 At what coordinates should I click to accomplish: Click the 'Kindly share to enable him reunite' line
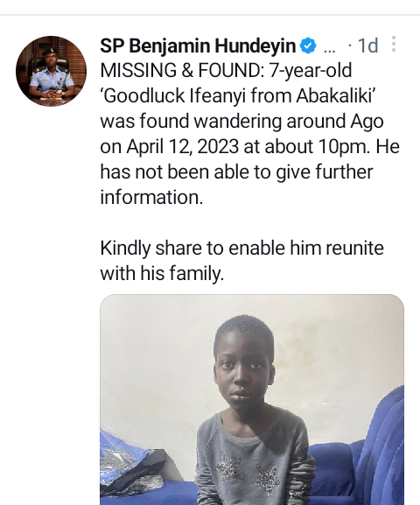[x=241, y=248]
